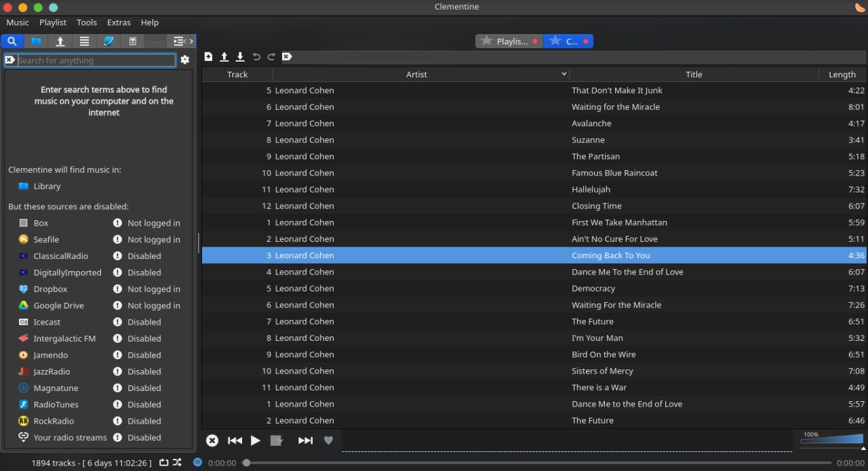The image size is (868, 471).
Task: Click 'Disabled' beside JazzRadio
Action: [144, 371]
